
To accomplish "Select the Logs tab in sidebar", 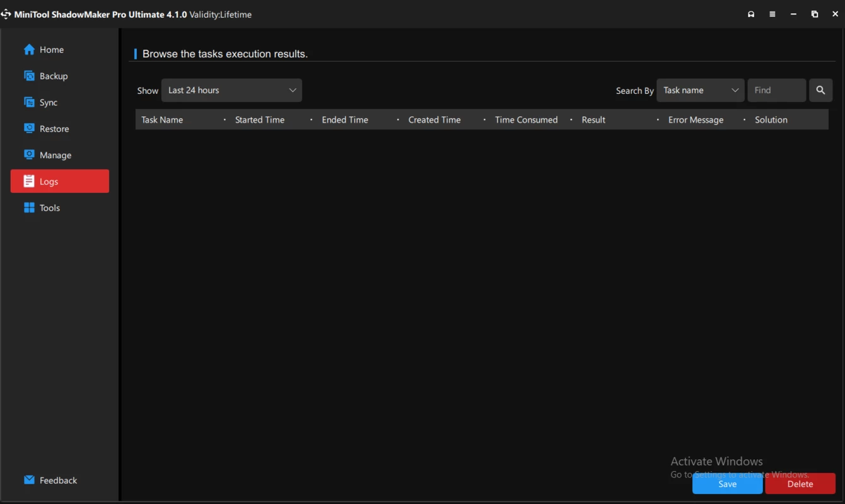I will coord(60,181).
